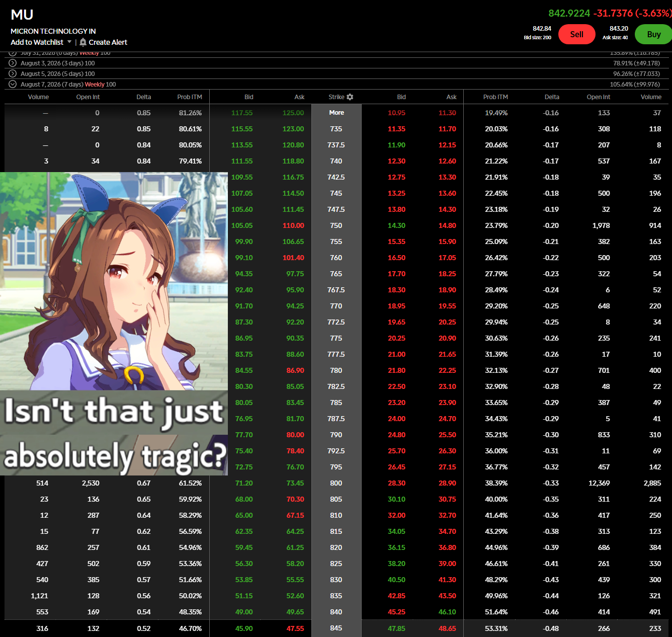672x637 pixels.
Task: Click call ask 110.00 at strike 750
Action: coord(293,225)
